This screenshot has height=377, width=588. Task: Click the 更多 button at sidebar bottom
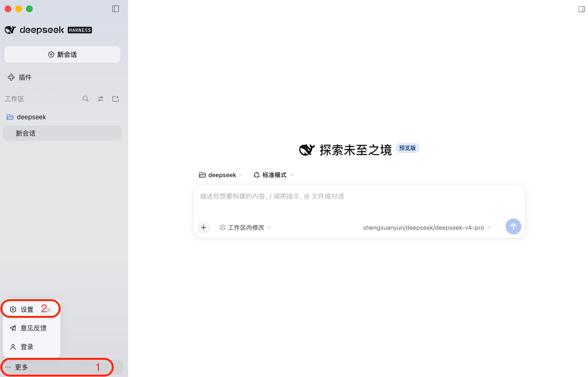coord(62,367)
